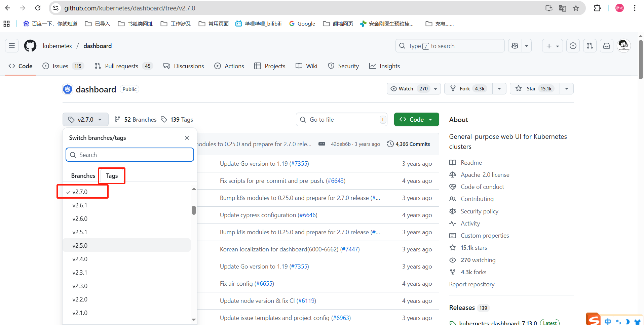Close the Switch branches/tags popup
The width and height of the screenshot is (644, 325).
pos(187,138)
